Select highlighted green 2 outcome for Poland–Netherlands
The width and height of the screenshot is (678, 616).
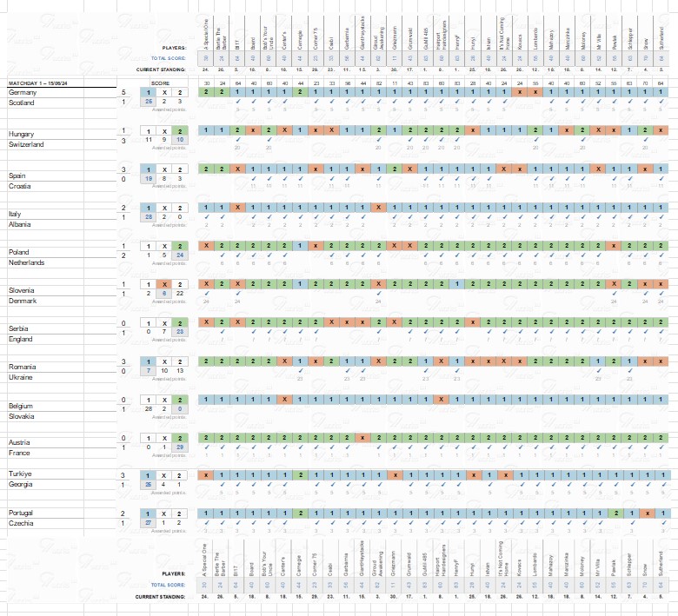(x=179, y=246)
